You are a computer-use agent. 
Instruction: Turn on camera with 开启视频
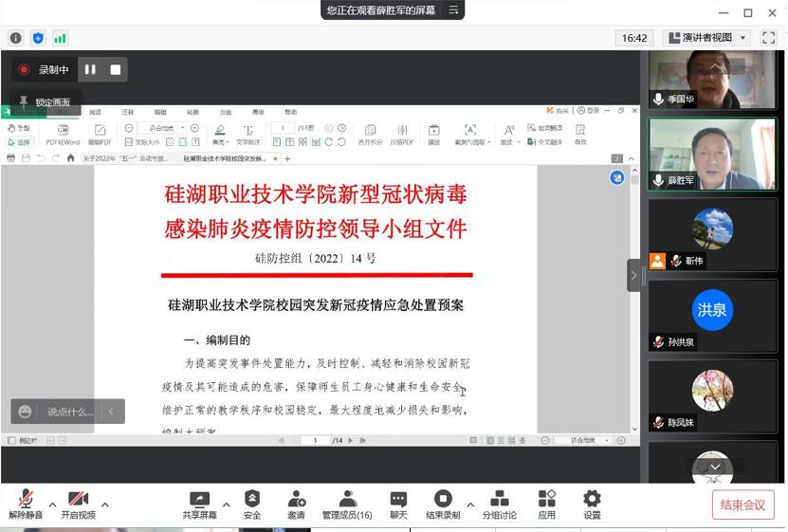pyautogui.click(x=78, y=504)
